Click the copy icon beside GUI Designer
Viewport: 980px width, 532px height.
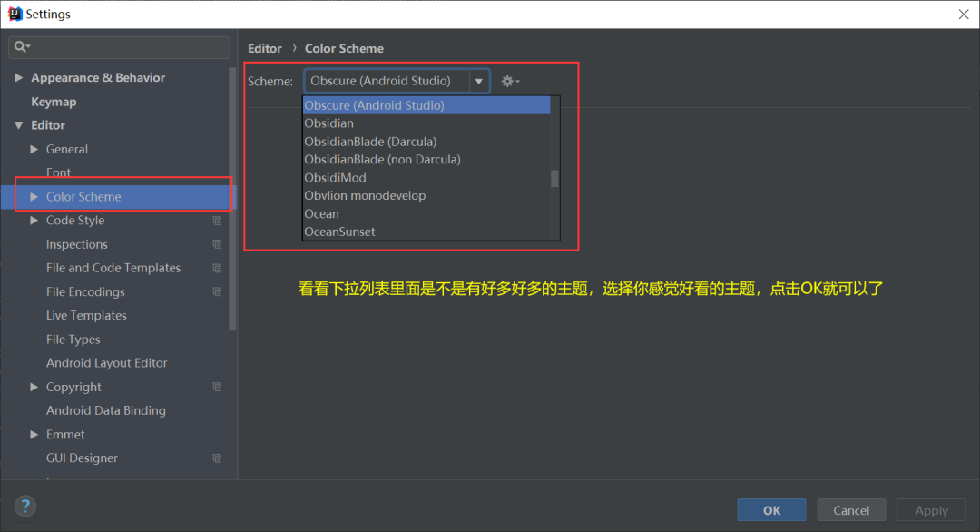pyautogui.click(x=217, y=458)
